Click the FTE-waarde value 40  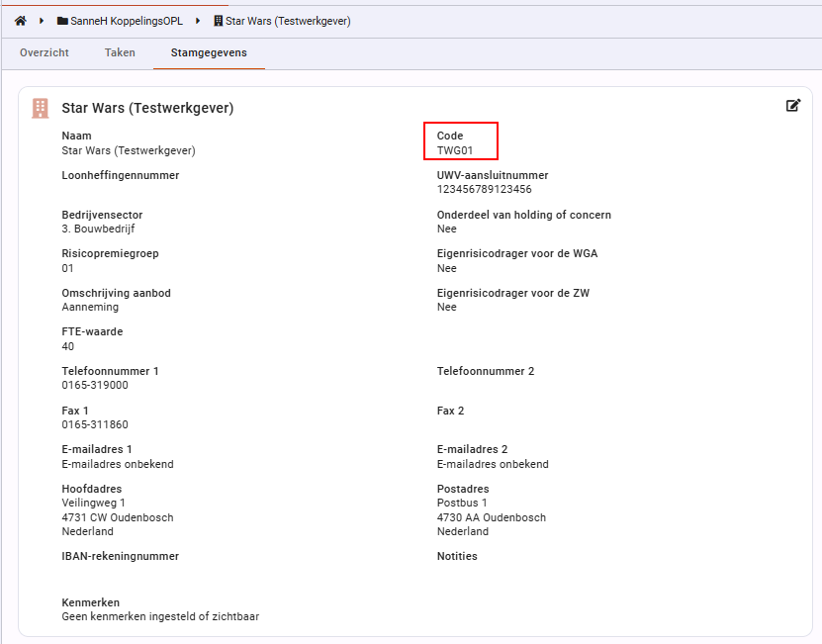[67, 346]
